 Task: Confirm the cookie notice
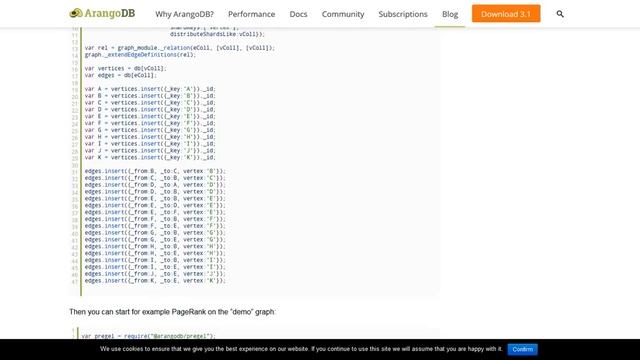[522, 349]
